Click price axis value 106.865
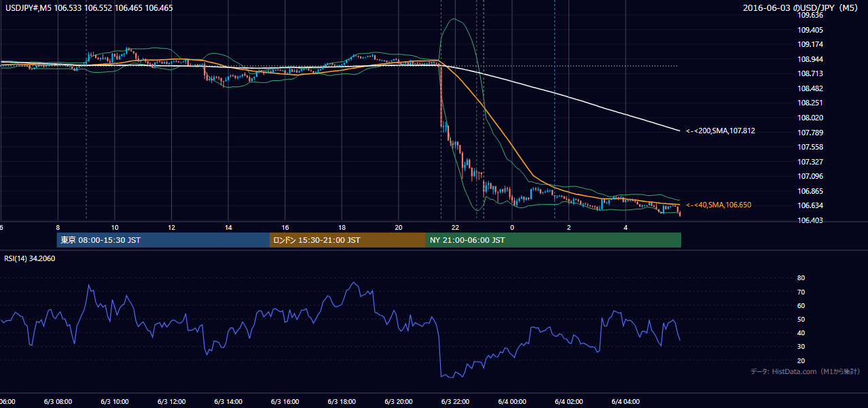The width and height of the screenshot is (868, 408). [x=810, y=191]
